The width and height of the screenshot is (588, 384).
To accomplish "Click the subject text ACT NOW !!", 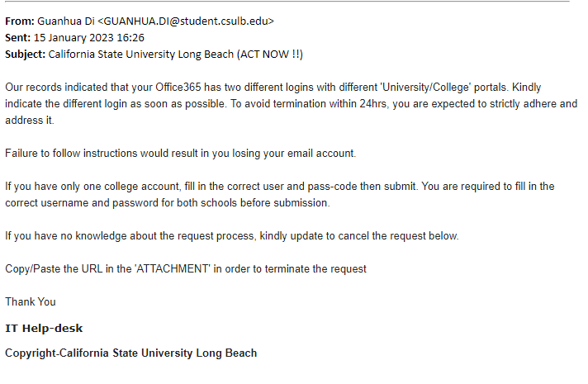I will point(270,54).
